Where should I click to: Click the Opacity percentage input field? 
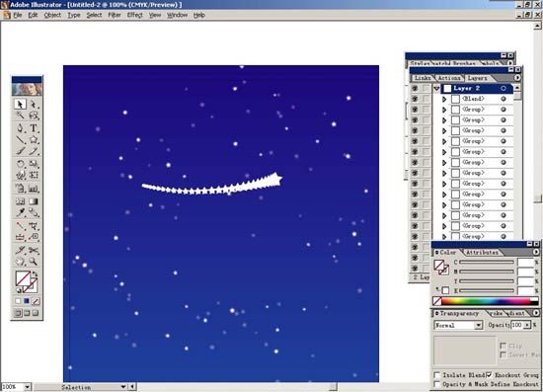(516, 325)
